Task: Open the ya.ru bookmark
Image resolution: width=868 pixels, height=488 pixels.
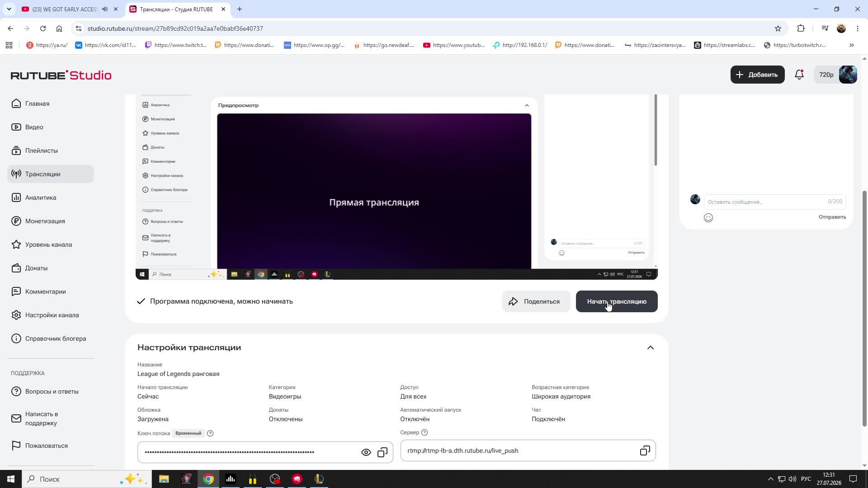Action: click(47, 45)
